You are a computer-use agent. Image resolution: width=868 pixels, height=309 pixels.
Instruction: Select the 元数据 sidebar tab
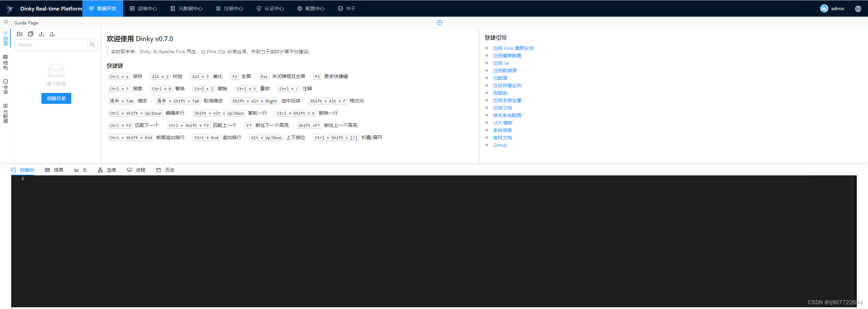[5, 114]
